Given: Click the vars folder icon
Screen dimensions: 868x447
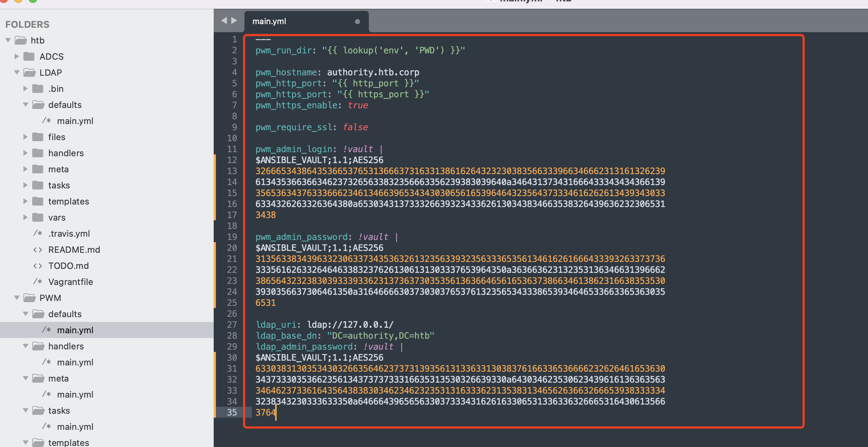Looking at the screenshot, I should point(38,217).
